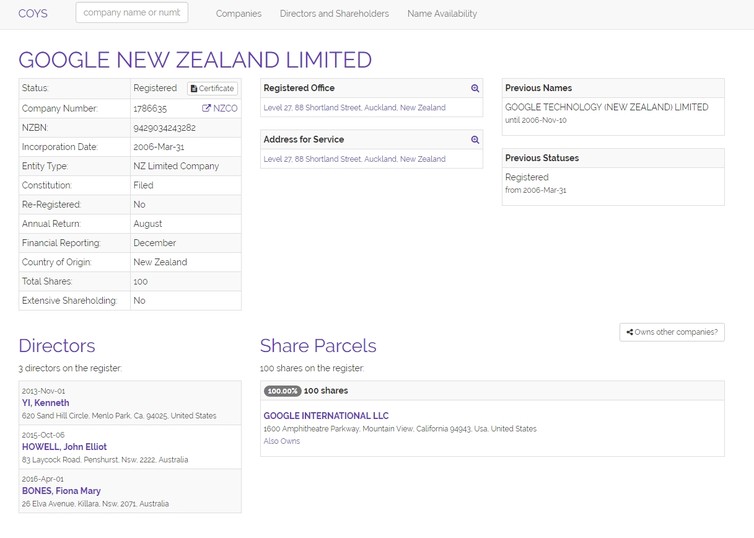This screenshot has width=754, height=538.
Task: Click the Owns other companies? button
Action: [x=672, y=332]
